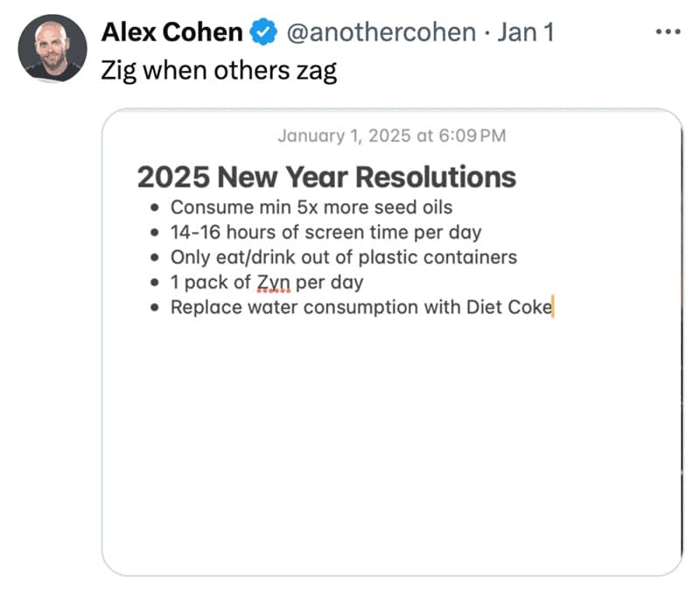Click the January 1 2025 note timestamp

[394, 136]
